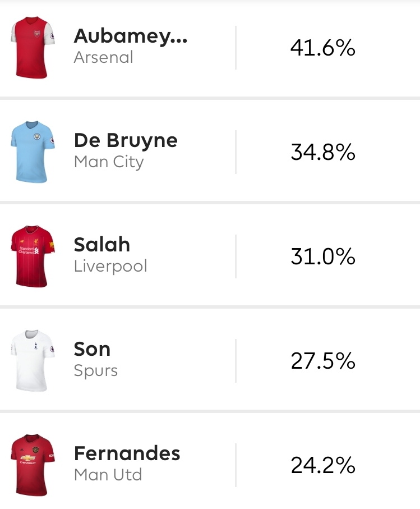Click the Man Utd red shirt icon
The image size is (420, 509).
coord(33,465)
